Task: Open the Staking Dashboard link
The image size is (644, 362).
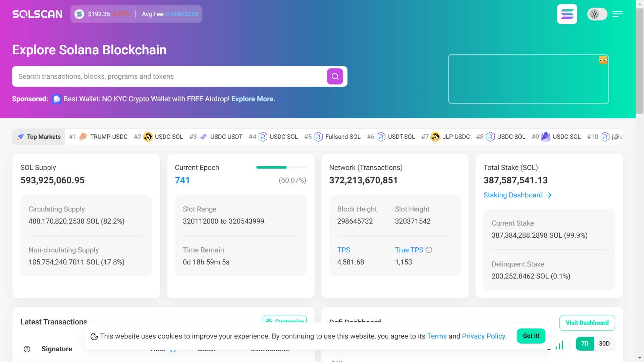Action: click(517, 195)
